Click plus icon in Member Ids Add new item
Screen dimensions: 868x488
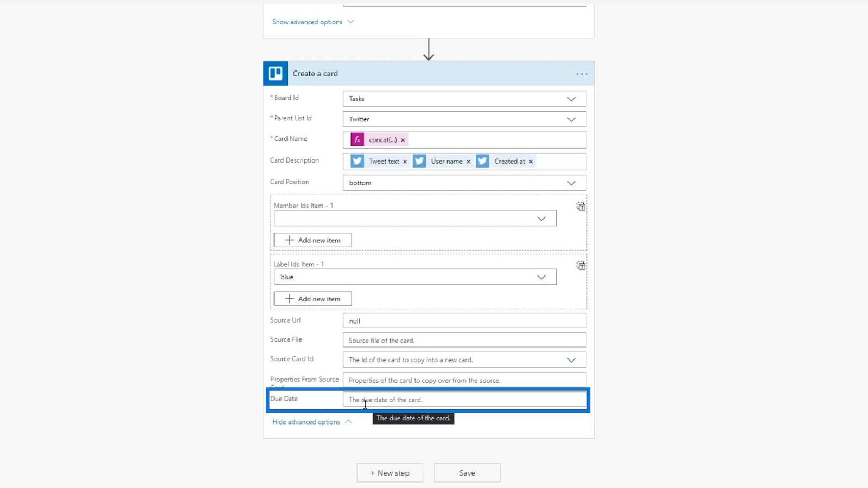click(290, 240)
